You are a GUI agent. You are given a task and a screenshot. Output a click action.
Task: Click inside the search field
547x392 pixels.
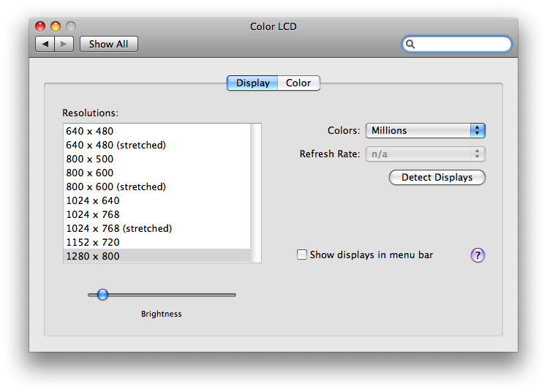pyautogui.click(x=457, y=45)
